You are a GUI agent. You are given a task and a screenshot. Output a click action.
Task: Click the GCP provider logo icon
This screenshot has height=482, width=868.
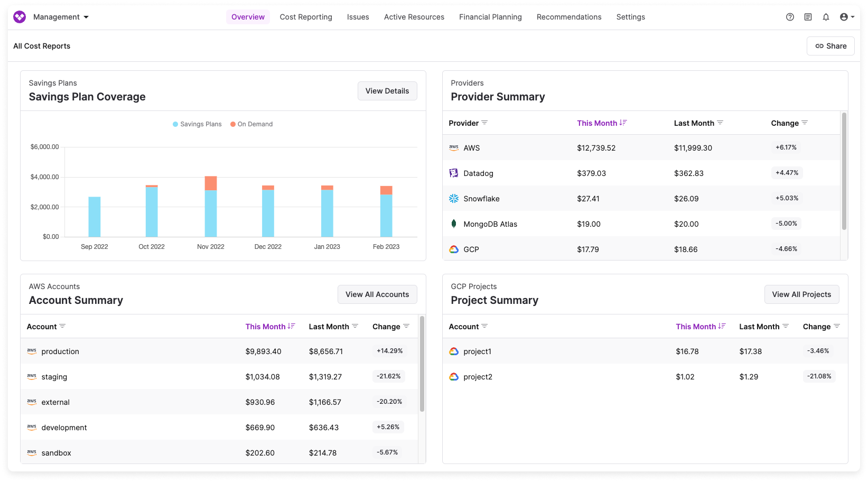click(x=454, y=249)
